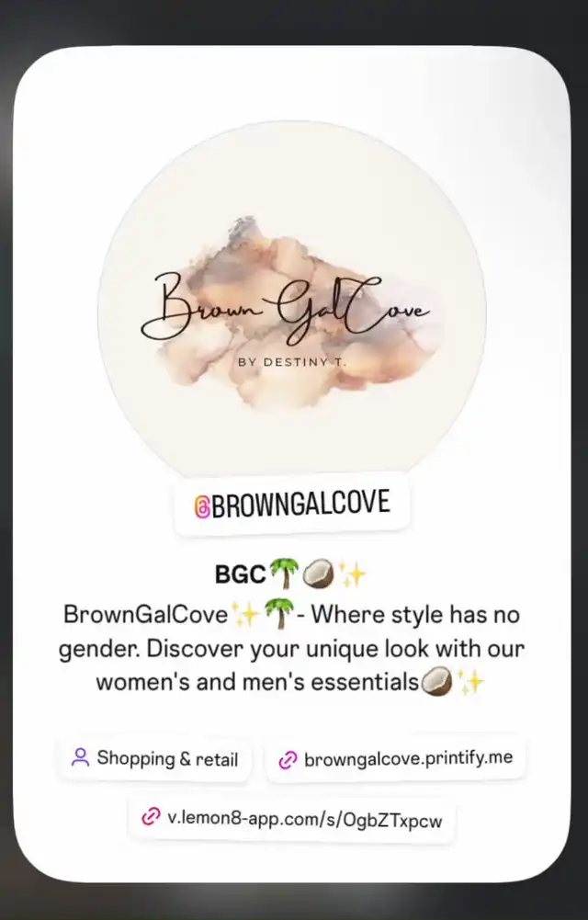
Task: Tap the sparkles emoji after the BGC heading
Action: point(352,574)
